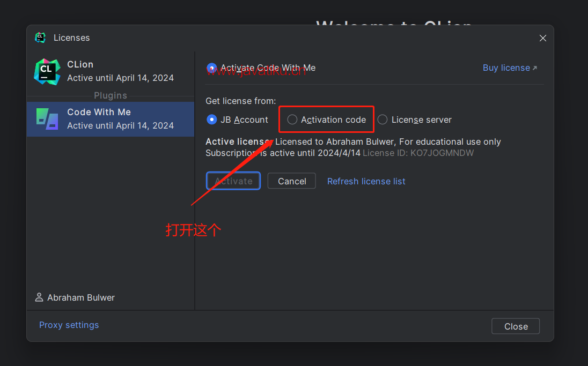Click the Abraham Bulwer account name
588x366 pixels.
tap(81, 297)
